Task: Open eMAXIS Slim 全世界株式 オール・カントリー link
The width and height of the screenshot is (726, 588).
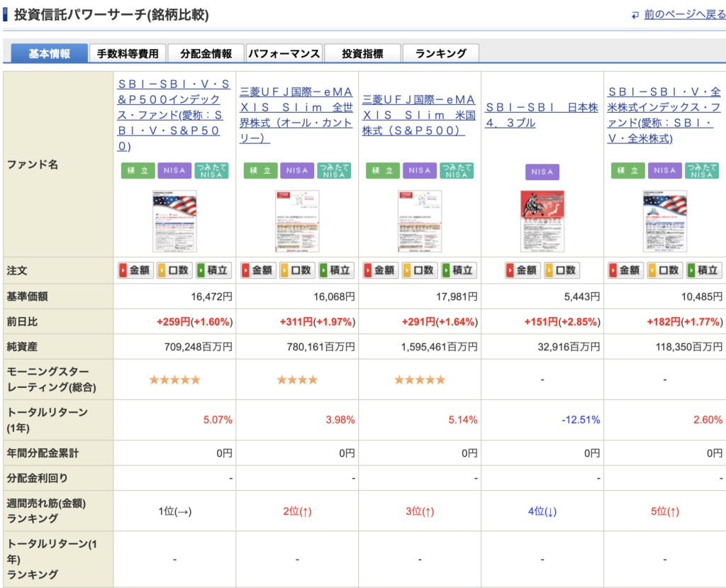Action: (x=296, y=115)
